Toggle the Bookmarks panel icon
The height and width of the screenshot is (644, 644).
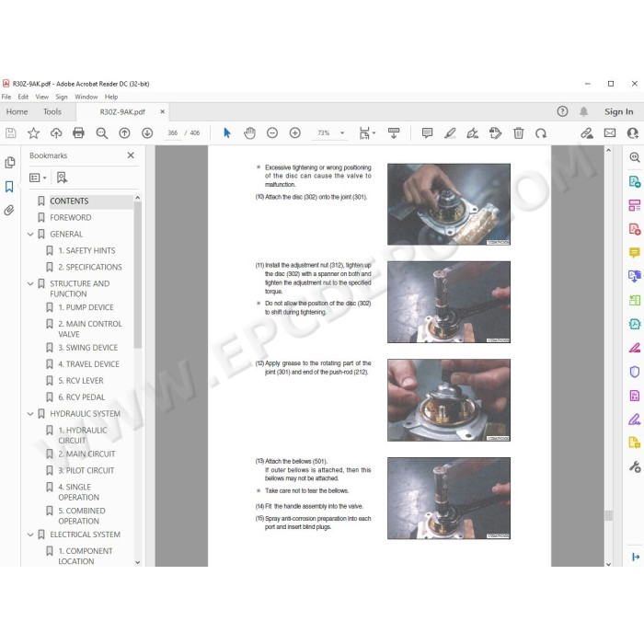9,187
